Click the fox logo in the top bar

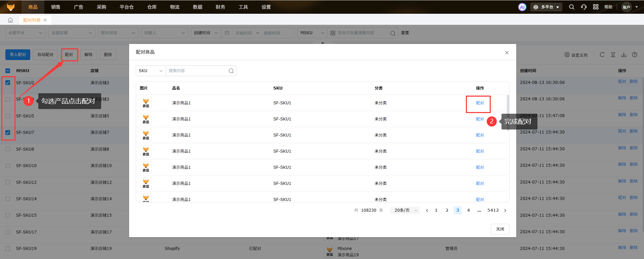click(x=11, y=7)
